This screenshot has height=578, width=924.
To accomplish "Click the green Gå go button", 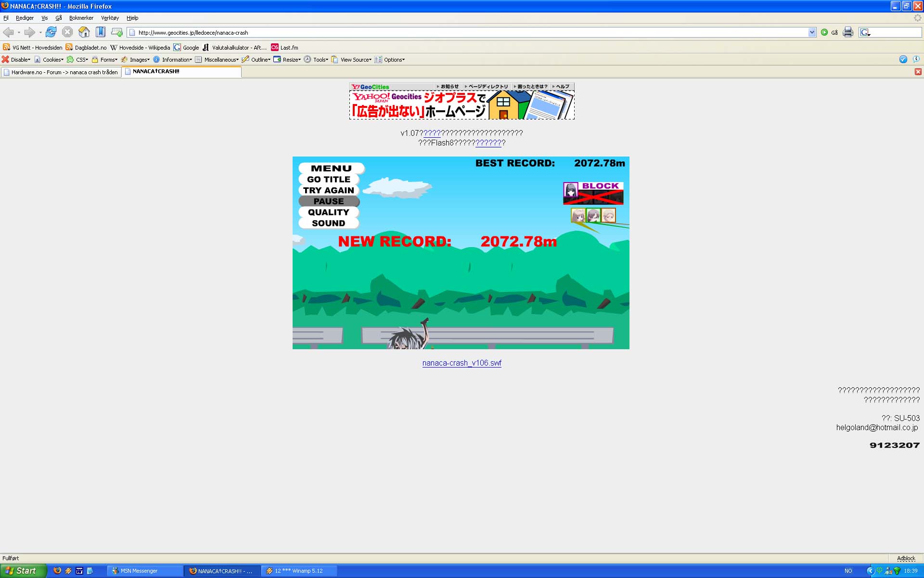I will click(x=829, y=32).
